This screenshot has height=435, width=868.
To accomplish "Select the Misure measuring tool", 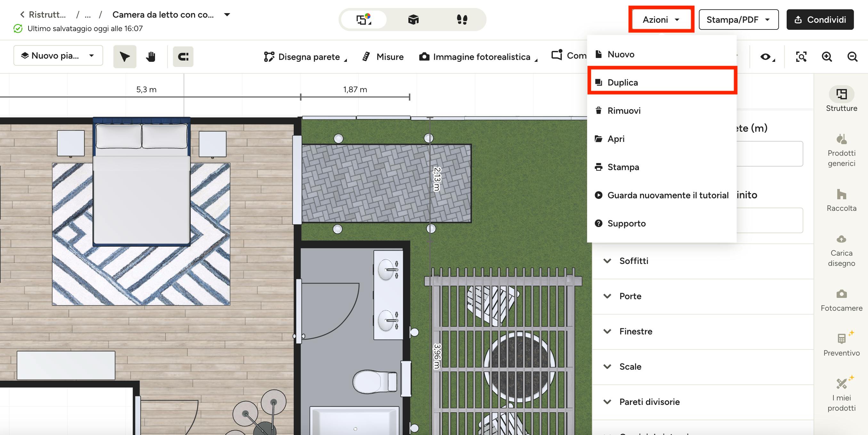I will 383,57.
